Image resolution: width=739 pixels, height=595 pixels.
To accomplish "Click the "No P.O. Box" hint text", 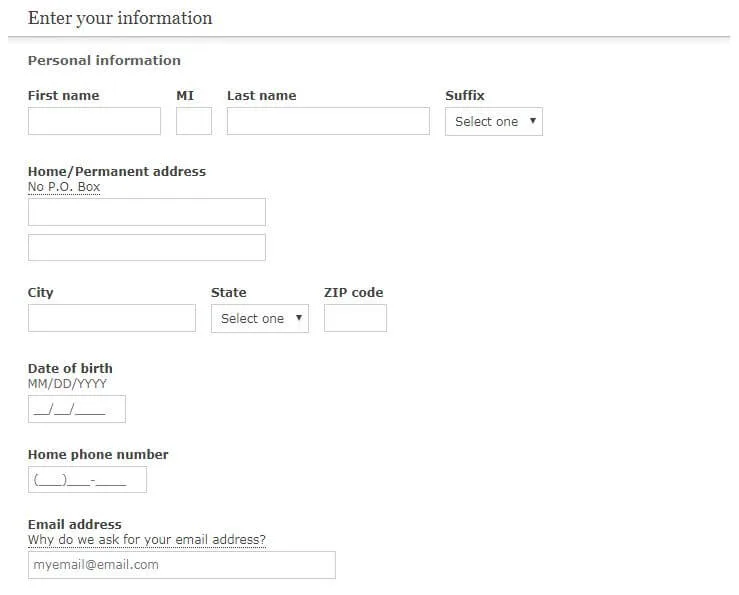I will tap(64, 187).
